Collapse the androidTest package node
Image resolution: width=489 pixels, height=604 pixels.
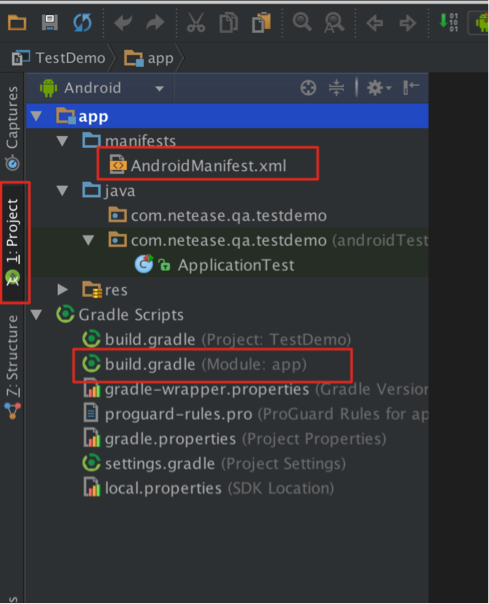89,240
